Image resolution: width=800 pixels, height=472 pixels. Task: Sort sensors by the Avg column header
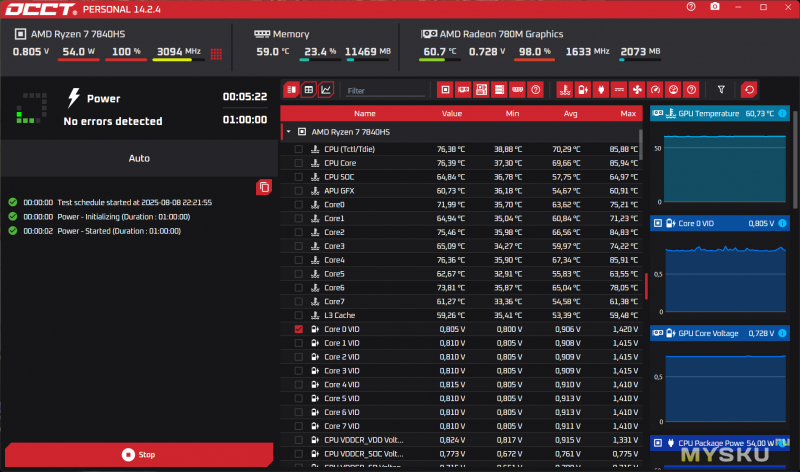(571, 113)
